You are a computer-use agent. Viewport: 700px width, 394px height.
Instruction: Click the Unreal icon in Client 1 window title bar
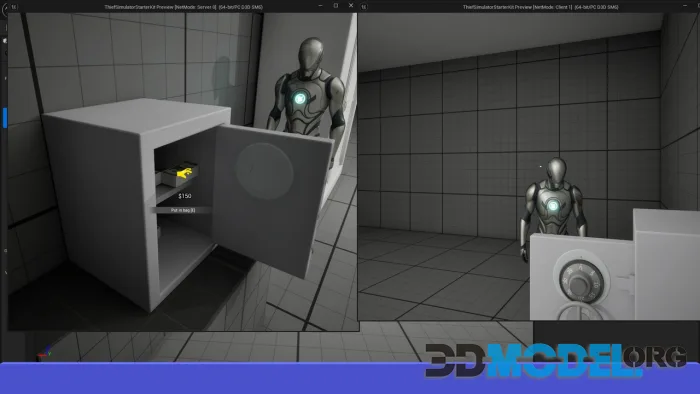click(x=364, y=7)
